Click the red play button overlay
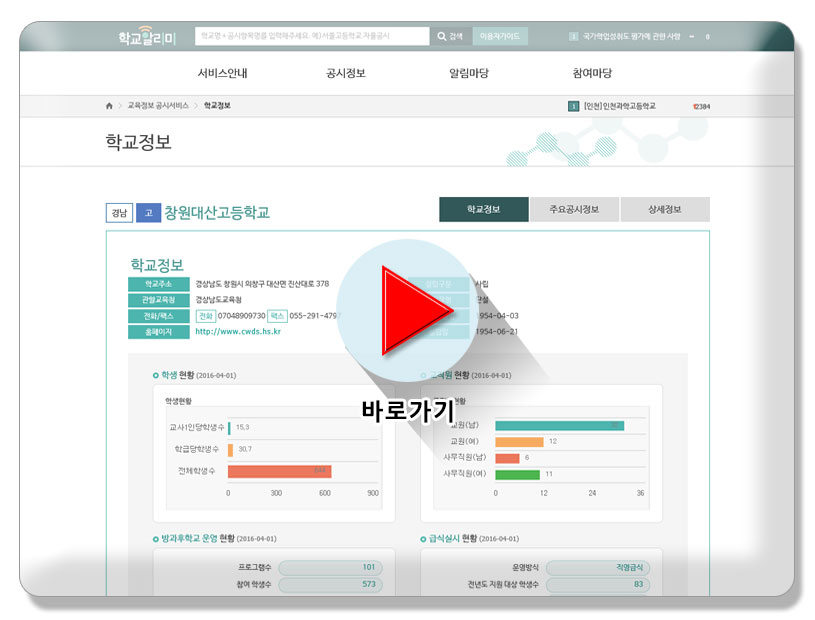This screenshot has width=815, height=620. (417, 311)
